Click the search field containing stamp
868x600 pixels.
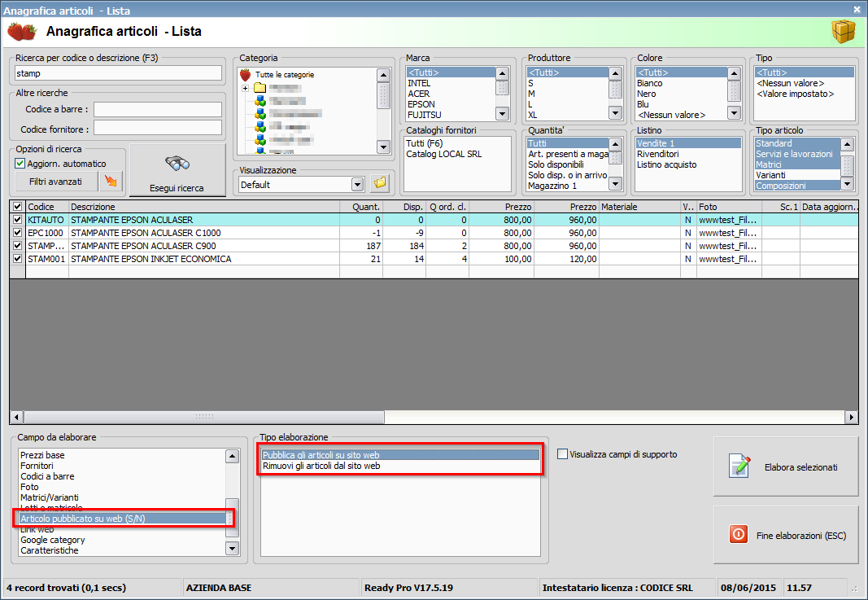pos(118,73)
